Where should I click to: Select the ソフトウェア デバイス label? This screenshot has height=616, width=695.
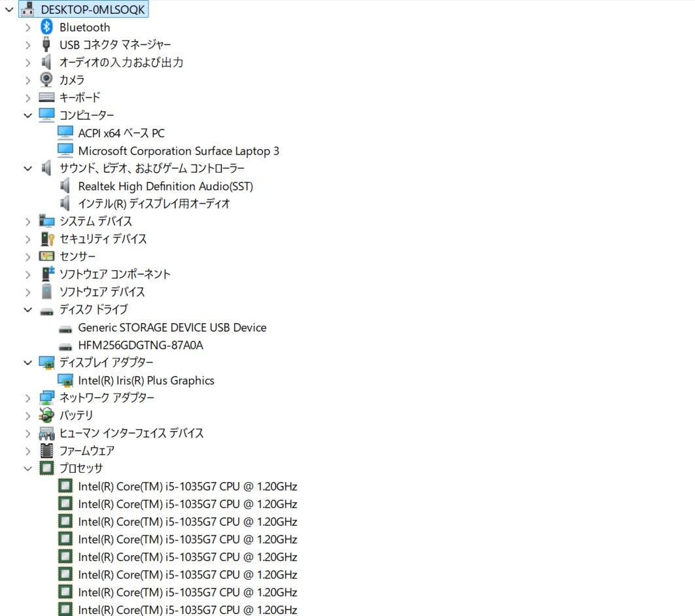point(102,292)
